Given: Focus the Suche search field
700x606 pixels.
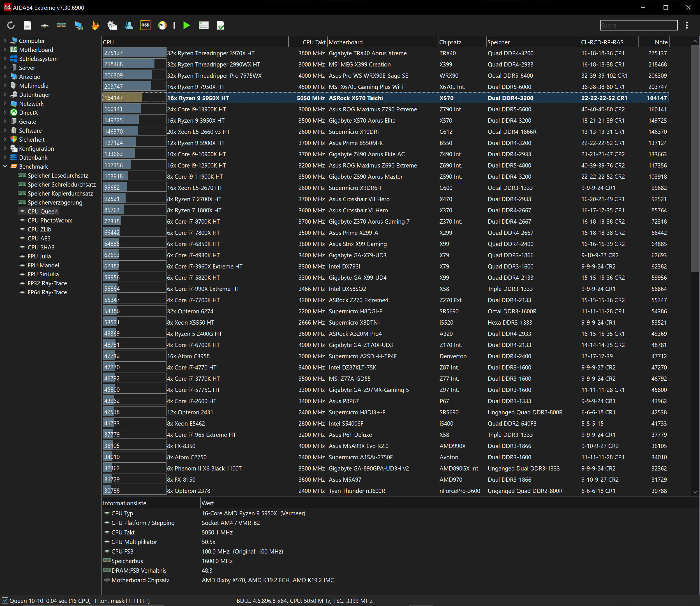Looking at the screenshot, I should coord(639,25).
